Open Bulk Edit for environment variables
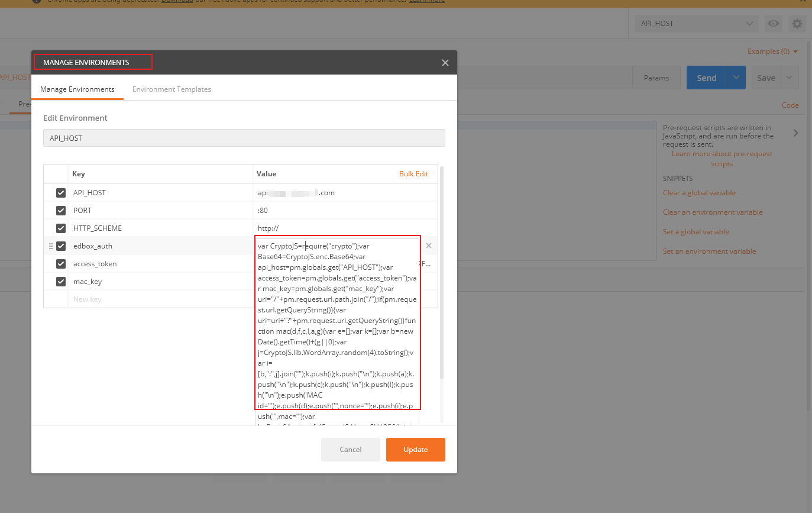812x513 pixels. 413,173
